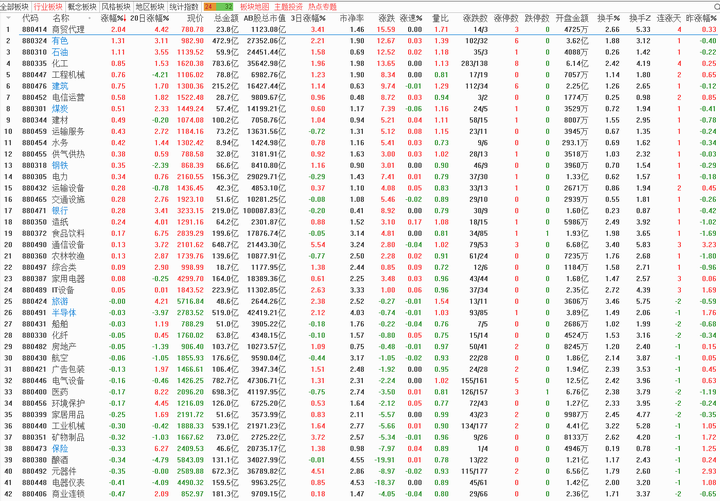The image size is (720, 501).
Task: Open the 建筑 sector
Action: click(60, 86)
